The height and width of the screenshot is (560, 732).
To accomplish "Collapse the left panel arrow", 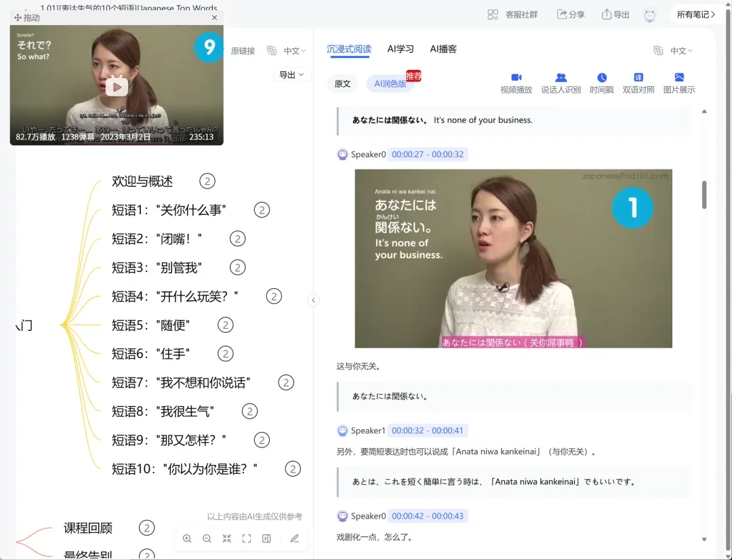I will 313,300.
